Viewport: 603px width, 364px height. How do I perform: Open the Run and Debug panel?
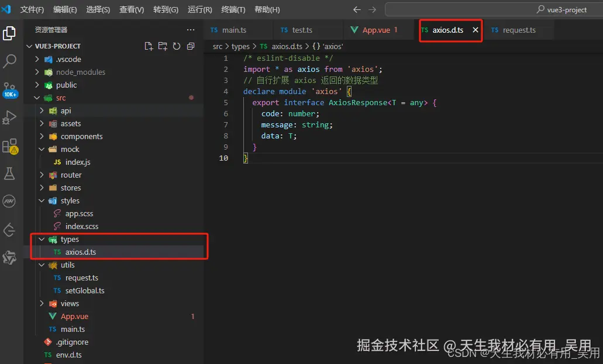coord(10,117)
